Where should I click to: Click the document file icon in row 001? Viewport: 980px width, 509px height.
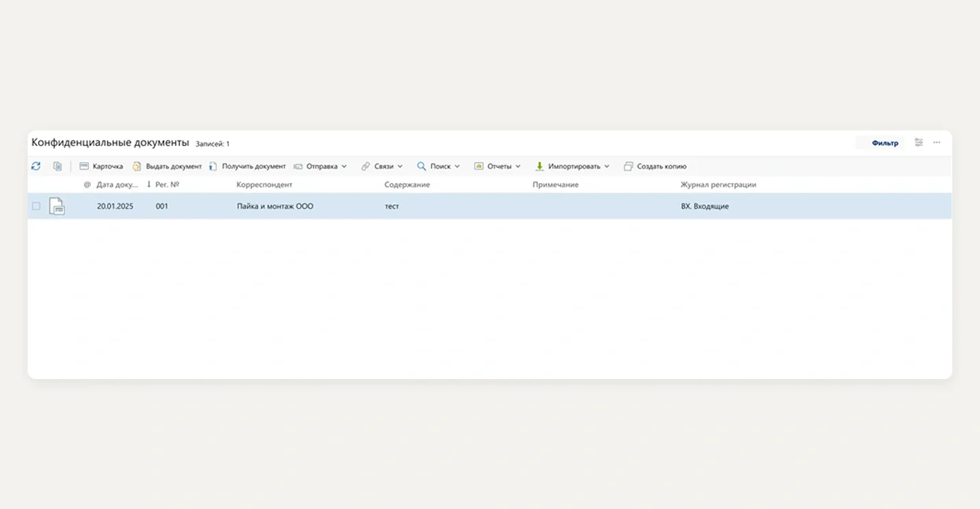(57, 206)
